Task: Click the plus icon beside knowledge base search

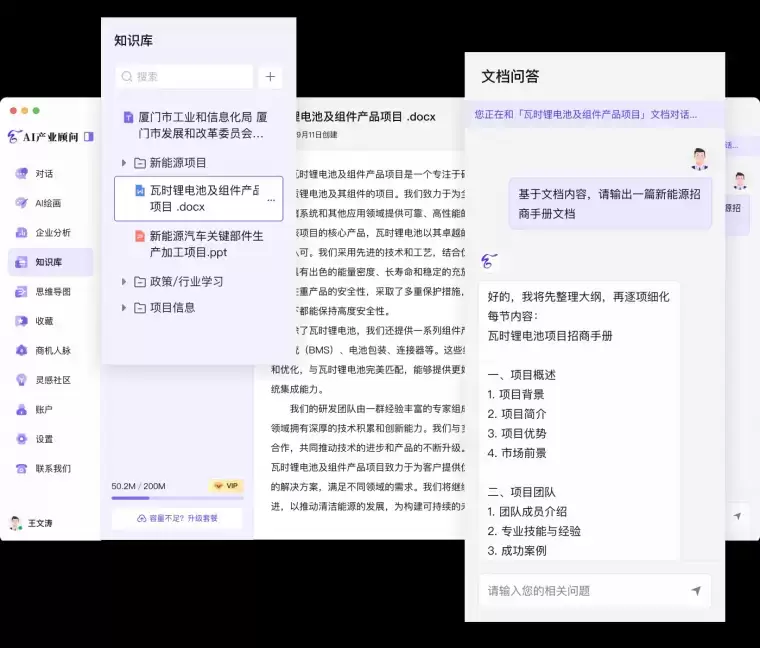Action: pyautogui.click(x=270, y=77)
